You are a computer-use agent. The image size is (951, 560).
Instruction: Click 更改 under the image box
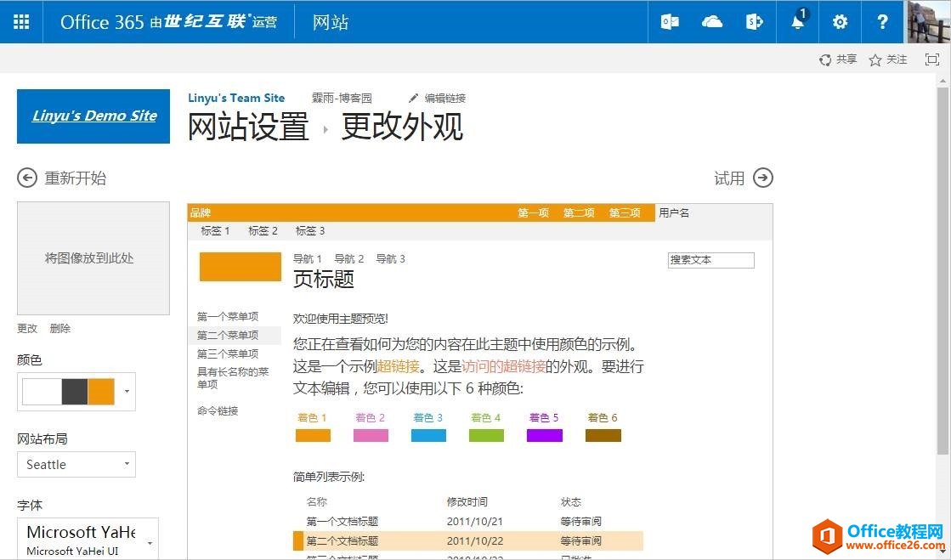coord(27,329)
